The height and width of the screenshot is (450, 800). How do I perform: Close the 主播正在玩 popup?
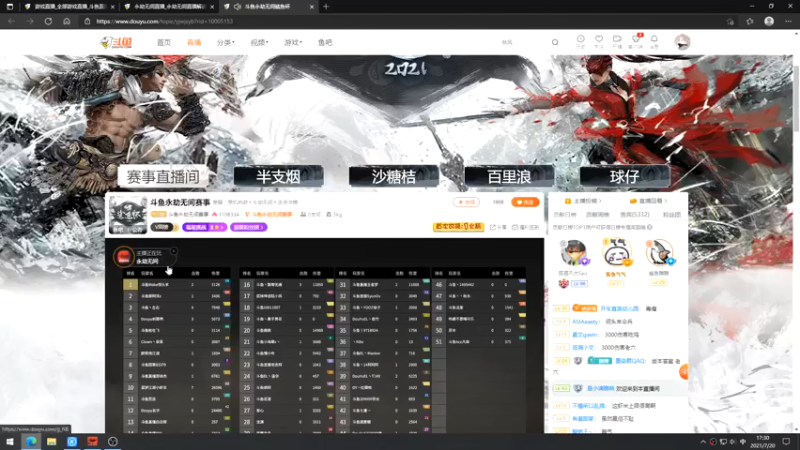tap(174, 251)
